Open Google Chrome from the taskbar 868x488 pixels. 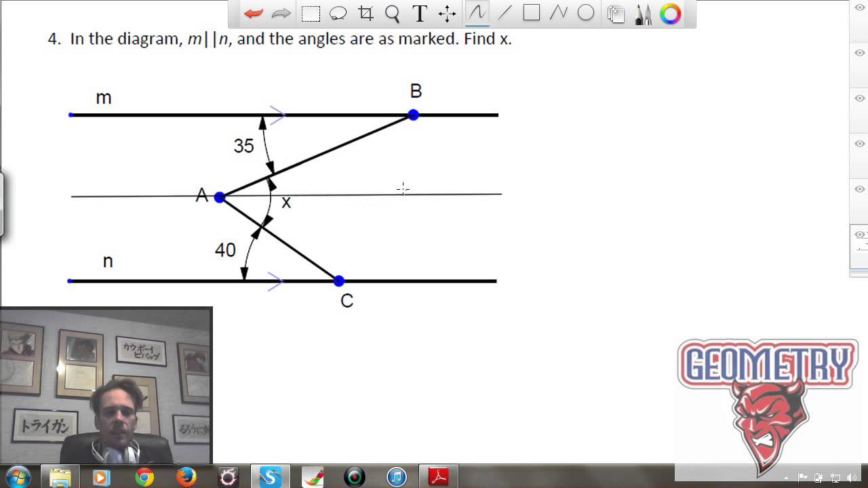(144, 477)
